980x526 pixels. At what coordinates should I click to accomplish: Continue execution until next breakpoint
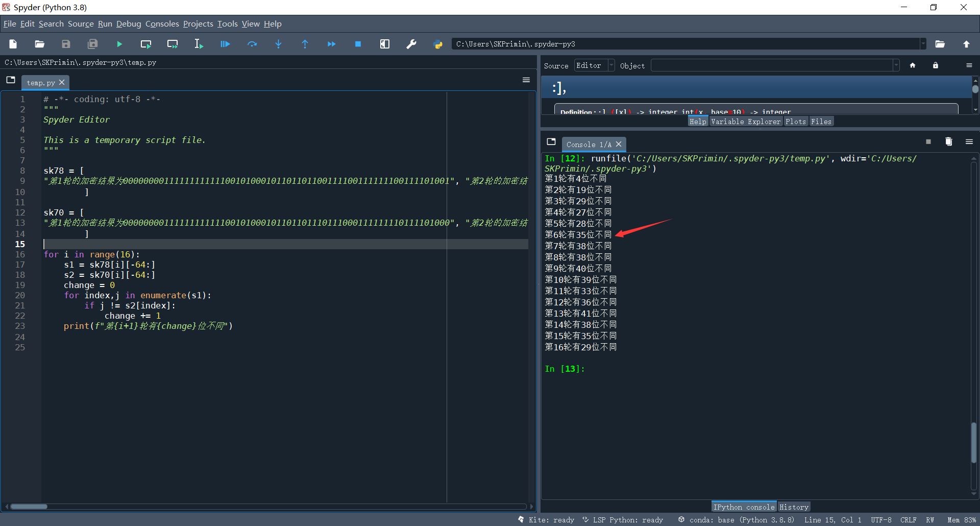click(x=332, y=44)
